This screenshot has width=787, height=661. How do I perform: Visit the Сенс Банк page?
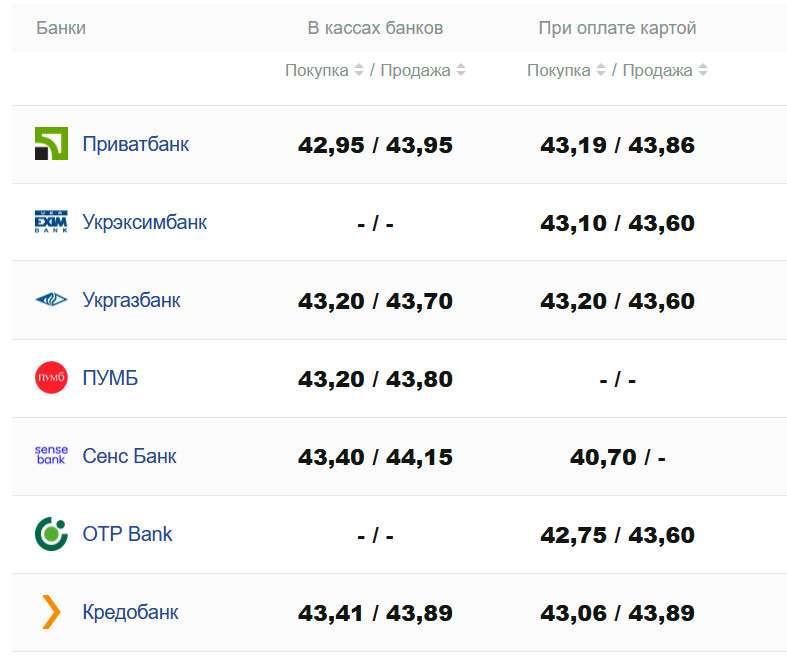pos(129,456)
